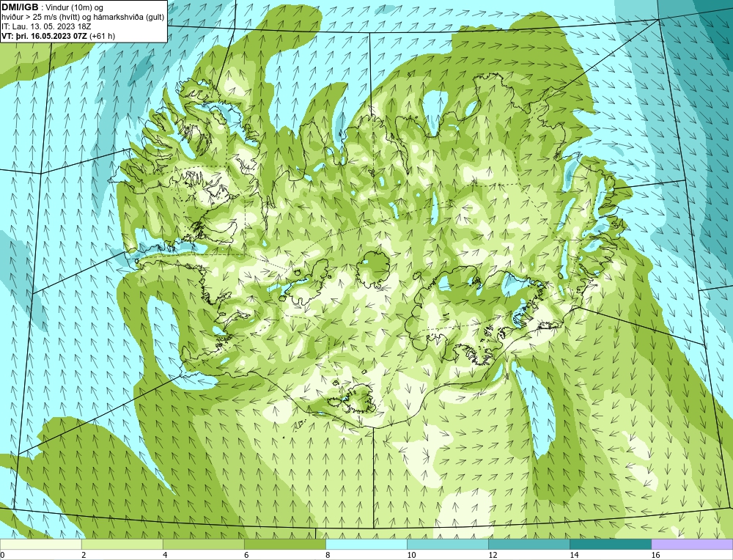Click the 14–16 m/s legend color swatch
733x560 pixels.
pyautogui.click(x=610, y=545)
